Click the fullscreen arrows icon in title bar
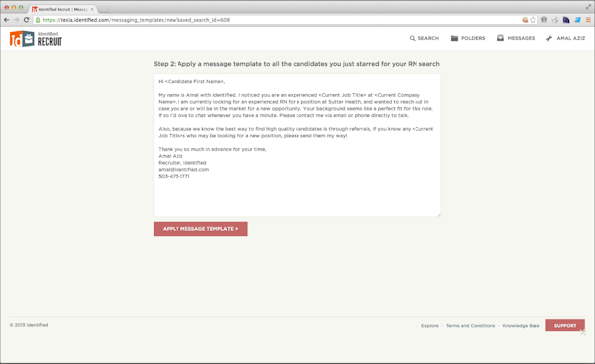The image size is (595, 364). (588, 7)
